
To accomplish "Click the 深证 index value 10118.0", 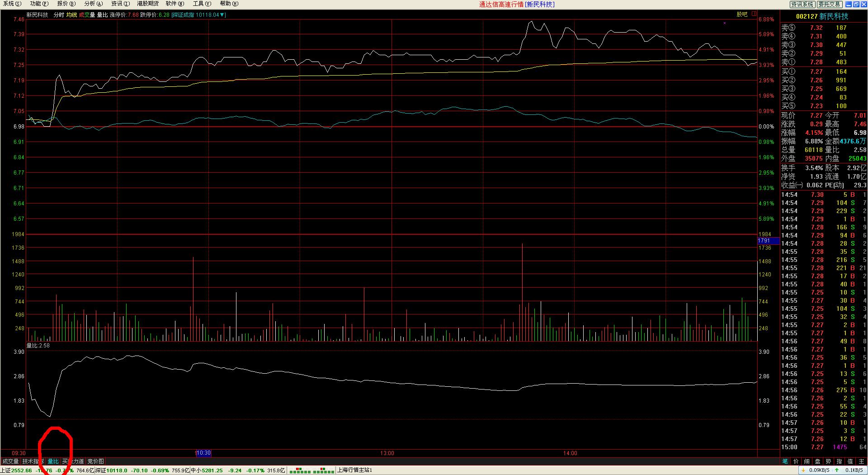I will [x=117, y=470].
